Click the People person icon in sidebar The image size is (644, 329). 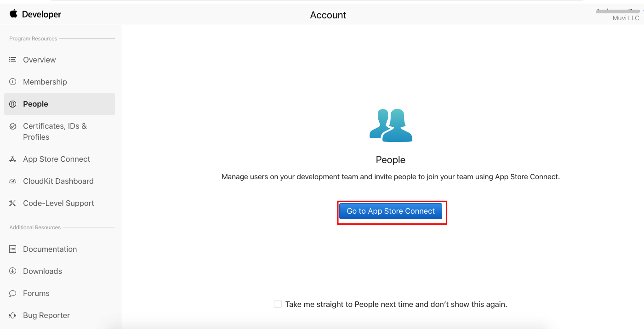pos(13,104)
